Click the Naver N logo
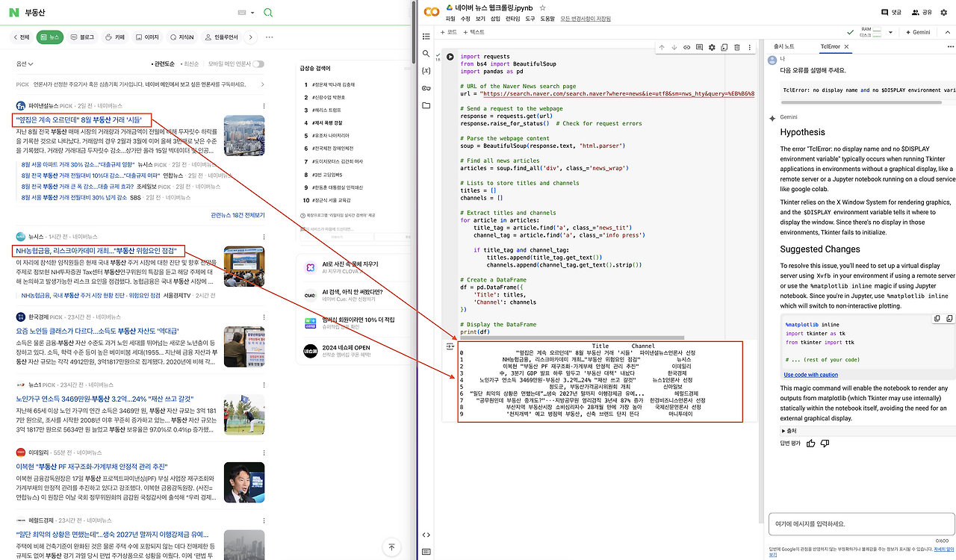 pyautogui.click(x=16, y=13)
